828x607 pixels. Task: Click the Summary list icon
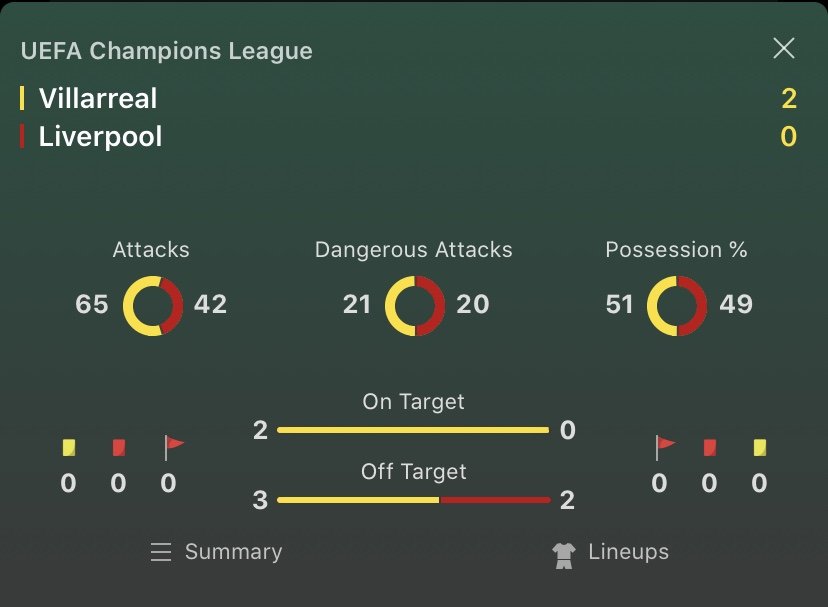tap(161, 552)
